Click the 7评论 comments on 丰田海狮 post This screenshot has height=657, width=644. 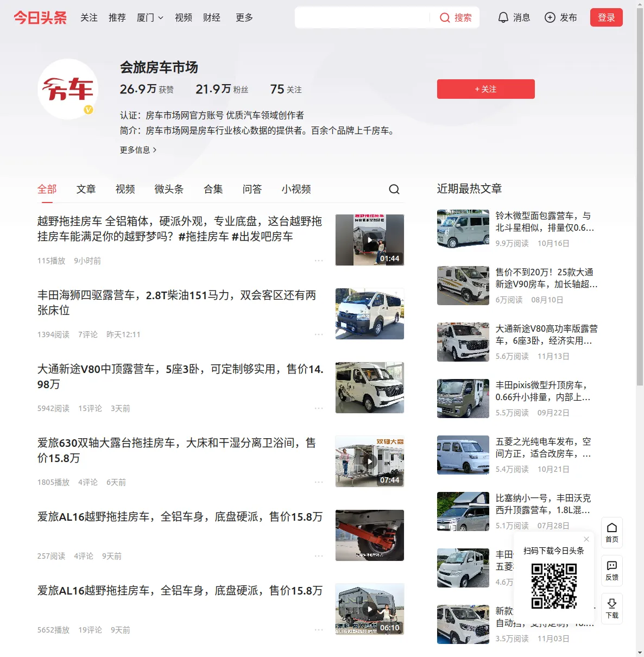[88, 334]
